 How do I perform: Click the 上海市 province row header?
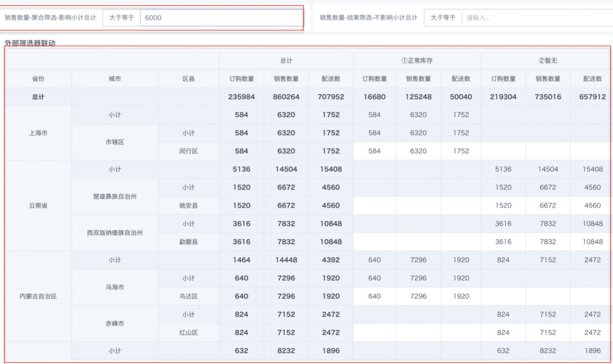[38, 133]
